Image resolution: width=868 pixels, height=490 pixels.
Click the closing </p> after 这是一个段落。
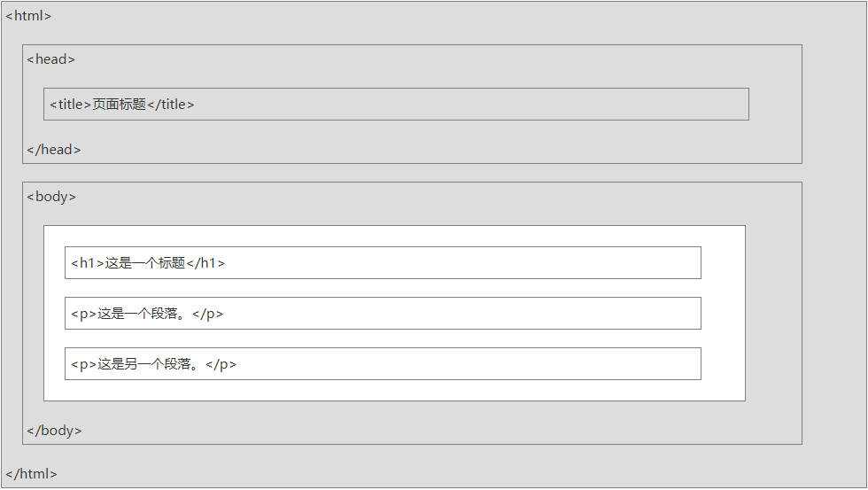208,314
